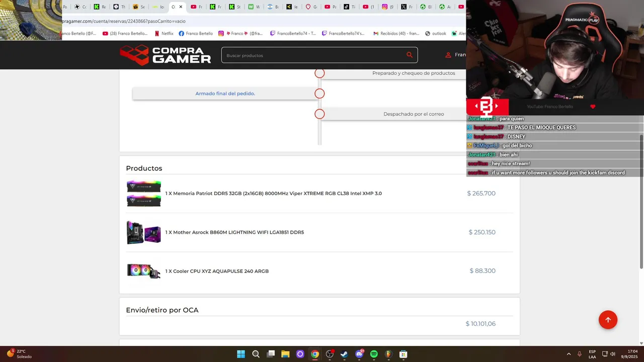Click the 'Despachado por el correo' step
Image resolution: width=644 pixels, height=362 pixels.
(x=414, y=114)
